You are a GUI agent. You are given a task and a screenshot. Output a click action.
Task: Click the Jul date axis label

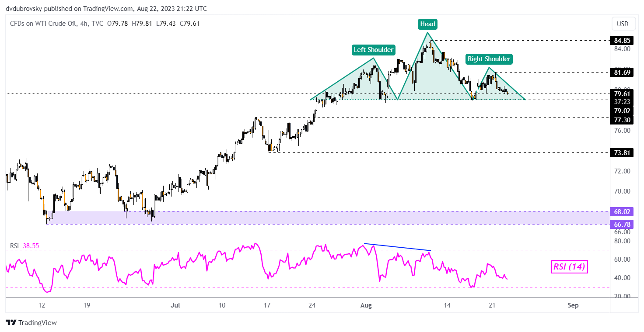point(175,305)
